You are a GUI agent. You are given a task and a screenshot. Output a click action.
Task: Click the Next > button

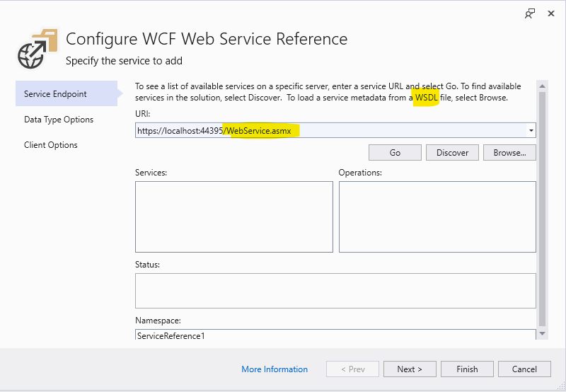[410, 369]
